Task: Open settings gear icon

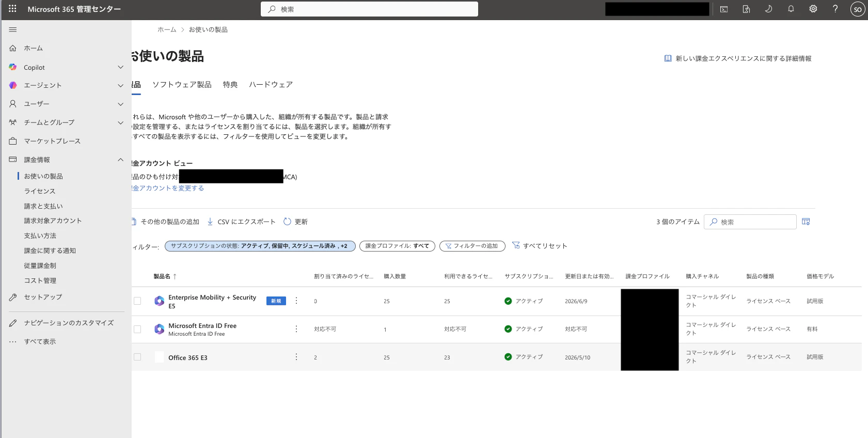Action: (813, 9)
